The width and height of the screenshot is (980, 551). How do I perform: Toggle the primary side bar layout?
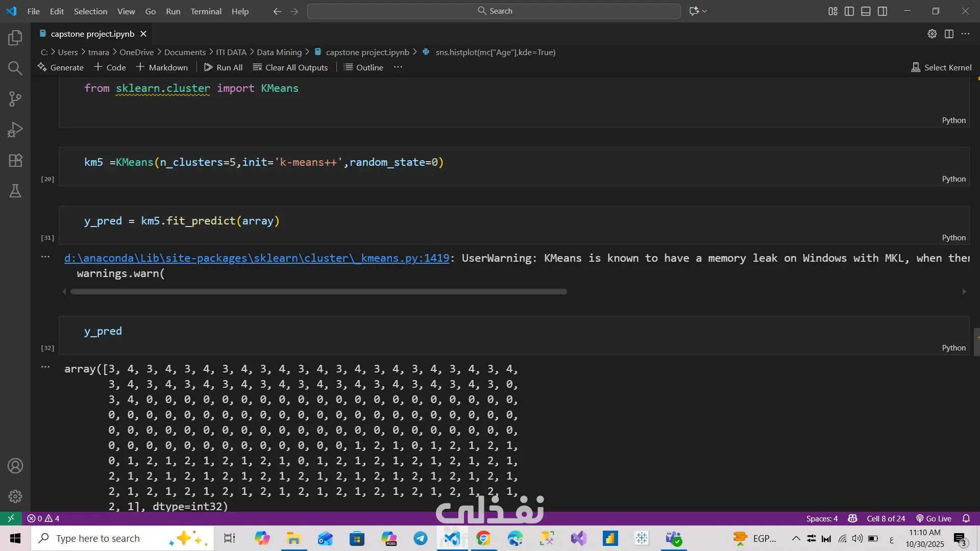pos(849,11)
